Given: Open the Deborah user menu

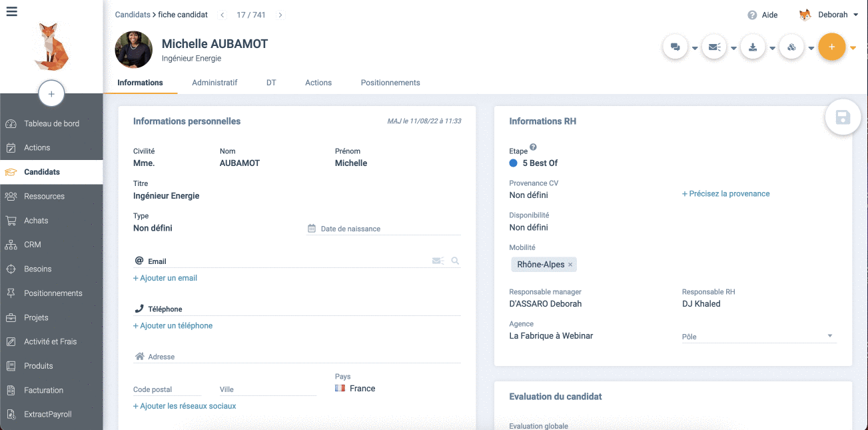Looking at the screenshot, I should point(829,15).
